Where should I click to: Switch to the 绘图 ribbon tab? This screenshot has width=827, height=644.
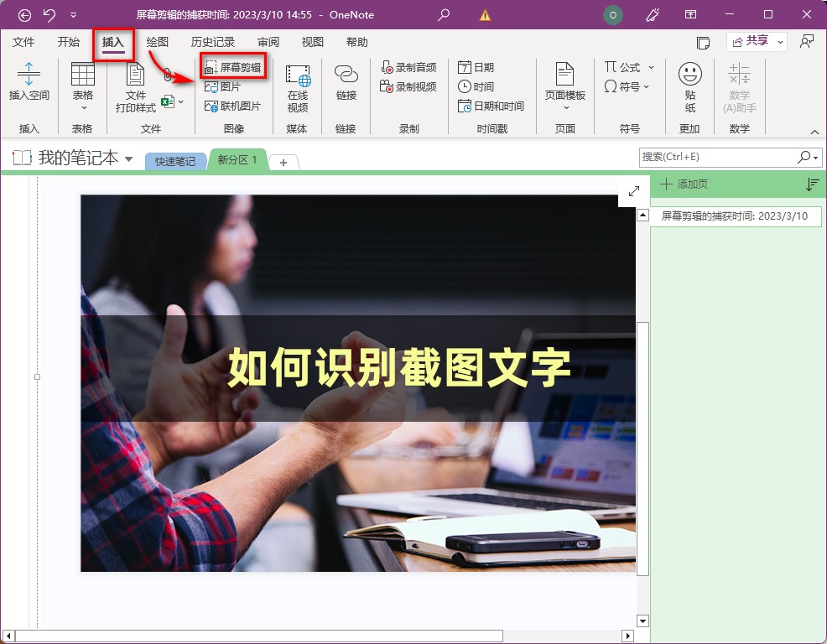pos(155,42)
